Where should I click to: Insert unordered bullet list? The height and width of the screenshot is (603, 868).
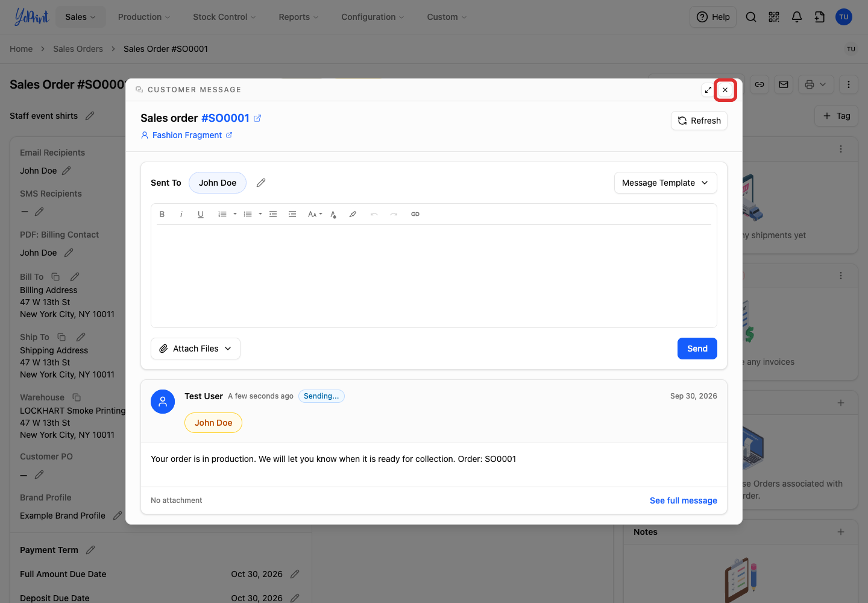tap(248, 214)
